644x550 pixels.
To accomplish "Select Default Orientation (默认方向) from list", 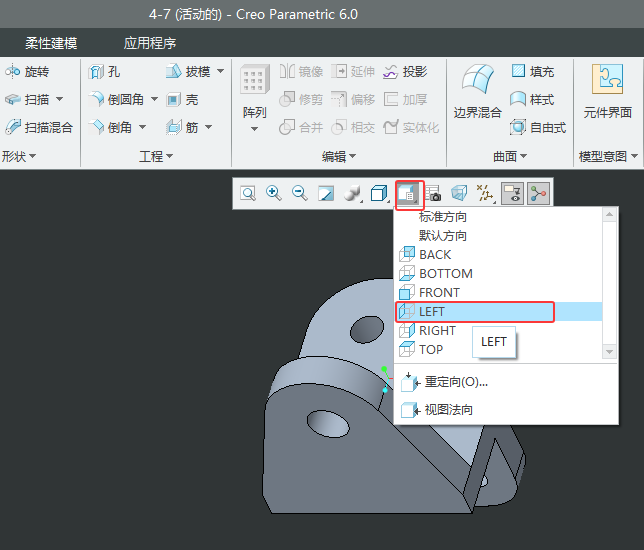I will (498, 236).
